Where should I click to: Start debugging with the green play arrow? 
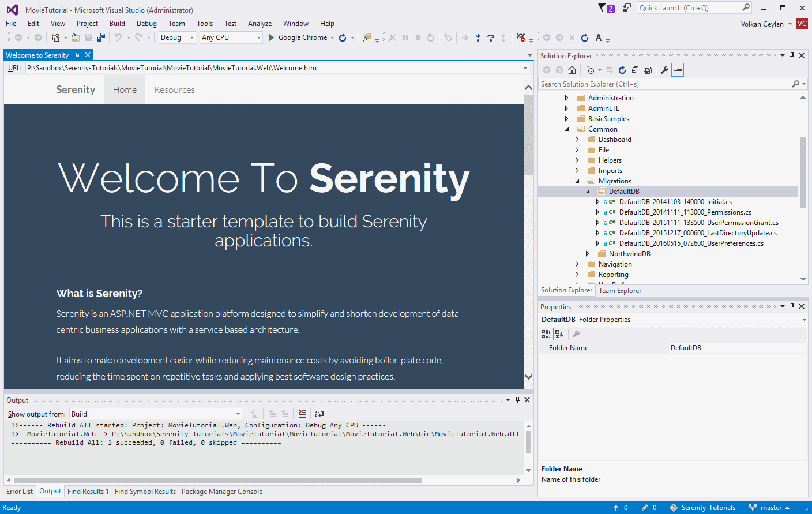(x=272, y=37)
